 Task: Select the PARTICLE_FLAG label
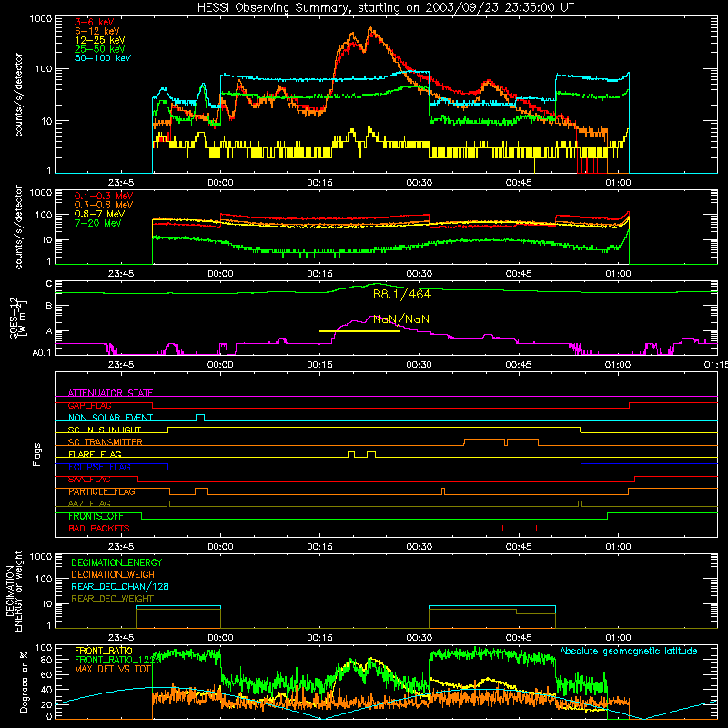102,491
